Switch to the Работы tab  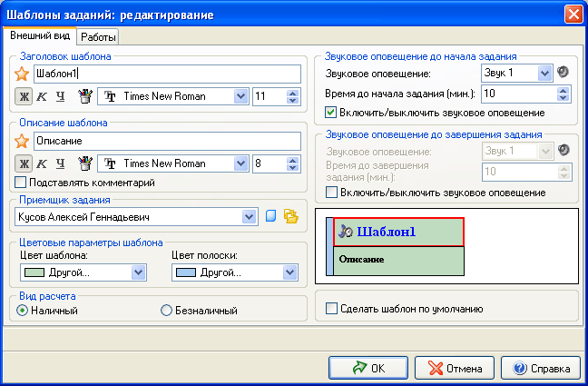tap(98, 36)
